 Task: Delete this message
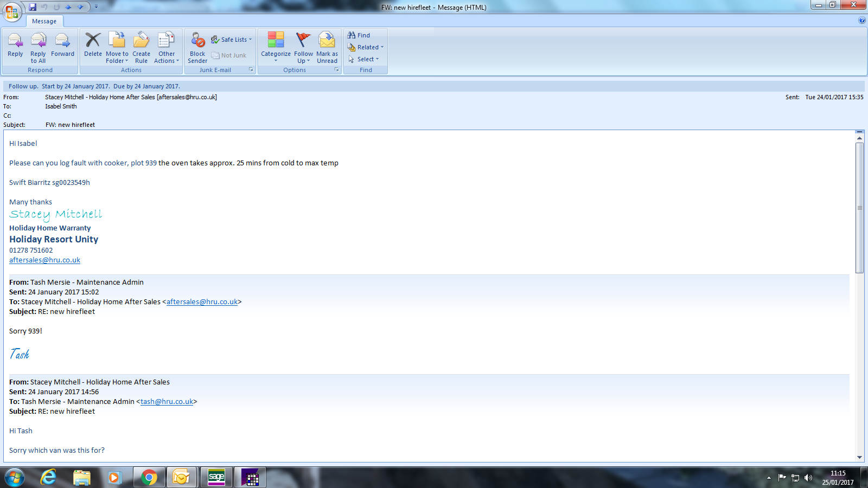93,46
